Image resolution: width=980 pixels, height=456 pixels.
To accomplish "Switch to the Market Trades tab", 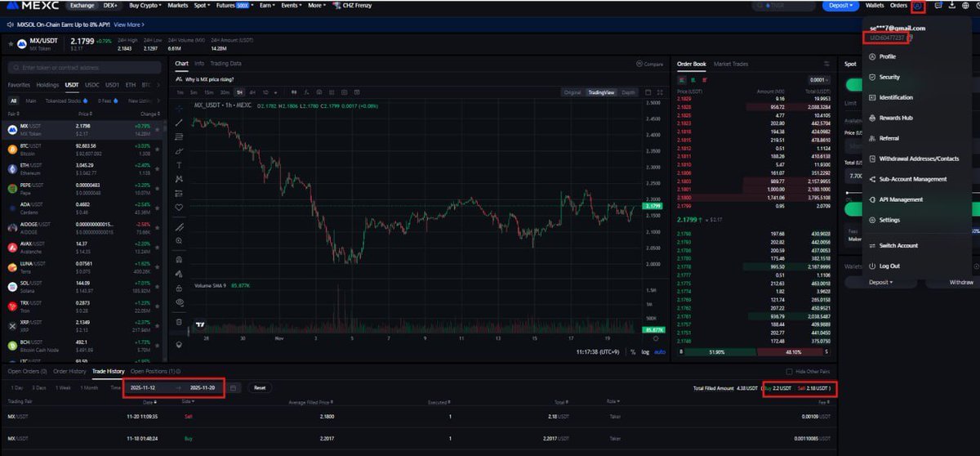I will click(731, 63).
